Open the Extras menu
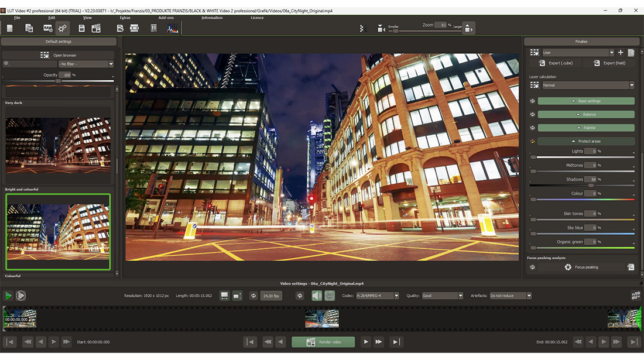 coord(125,18)
